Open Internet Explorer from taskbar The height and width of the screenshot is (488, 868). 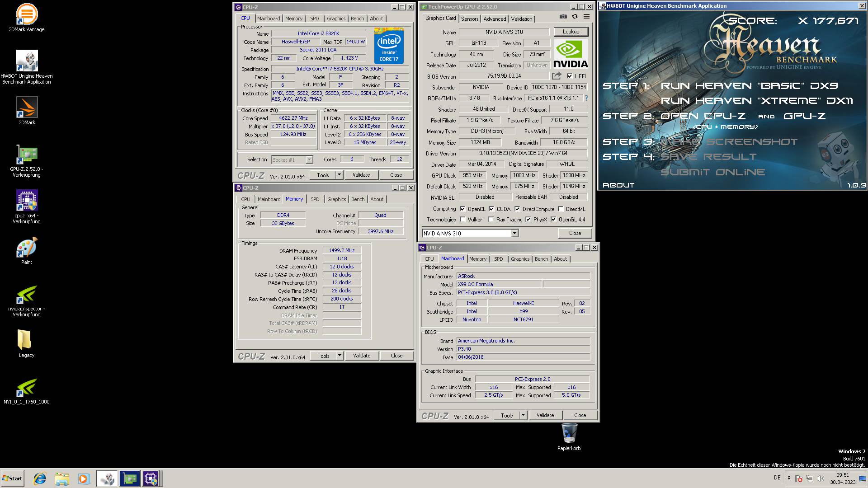pos(40,479)
